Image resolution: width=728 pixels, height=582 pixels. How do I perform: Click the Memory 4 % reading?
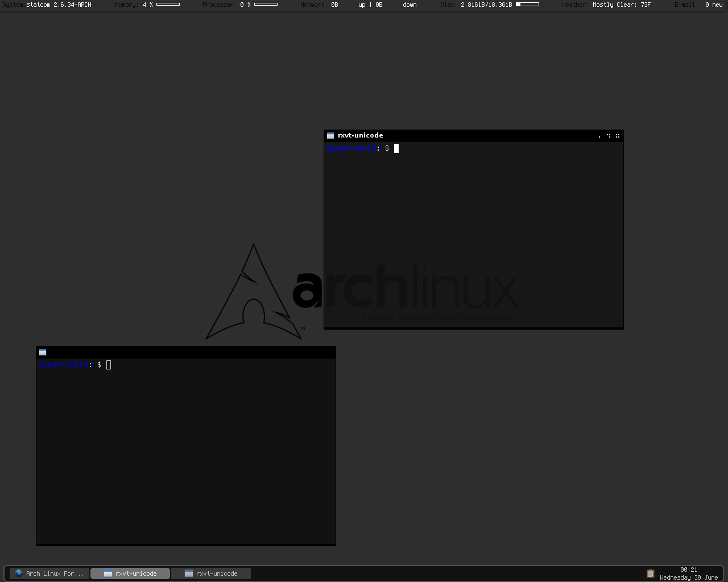pos(134,5)
